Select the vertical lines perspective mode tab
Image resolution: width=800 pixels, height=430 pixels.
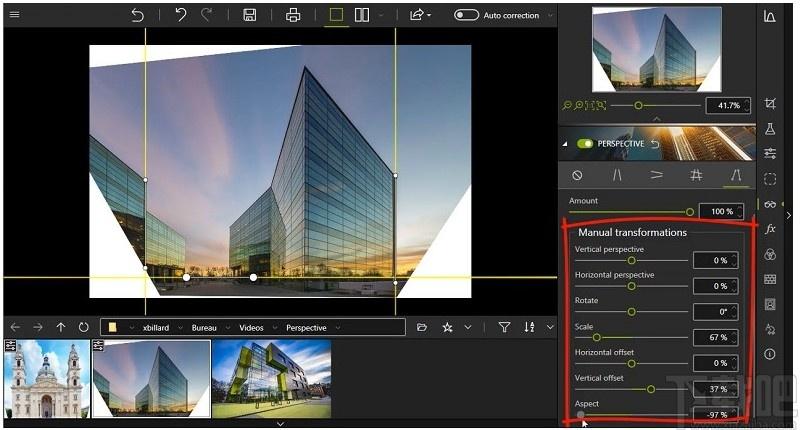pos(617,175)
